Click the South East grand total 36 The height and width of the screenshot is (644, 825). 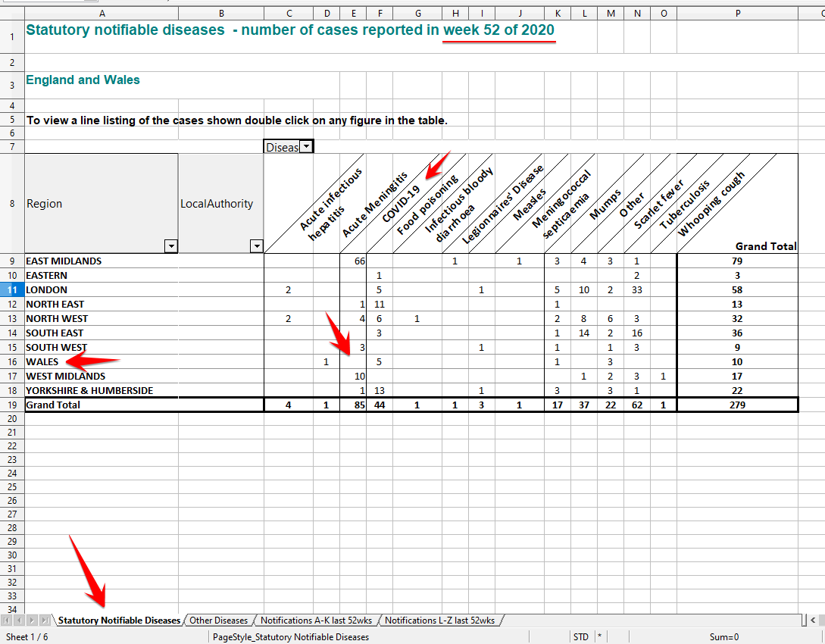point(737,333)
